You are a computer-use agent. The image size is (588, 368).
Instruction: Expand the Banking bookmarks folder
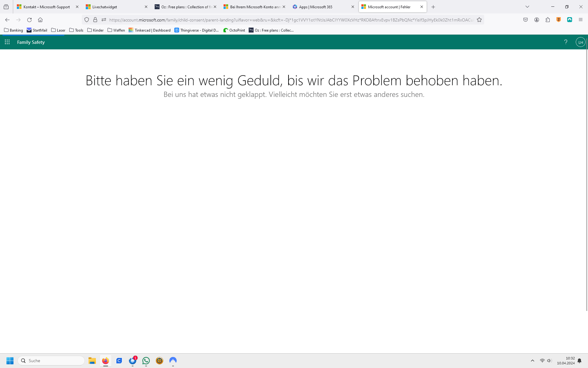point(13,30)
